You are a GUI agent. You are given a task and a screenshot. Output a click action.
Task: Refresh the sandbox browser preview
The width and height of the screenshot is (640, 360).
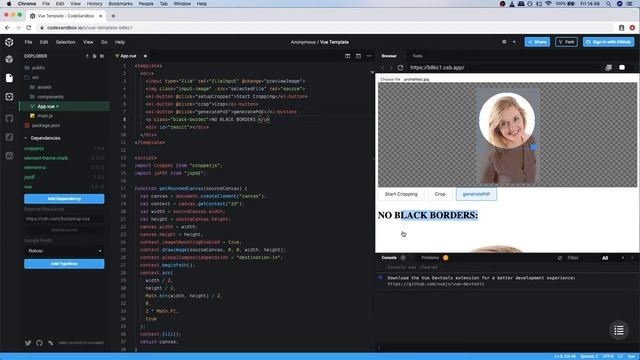click(x=400, y=68)
